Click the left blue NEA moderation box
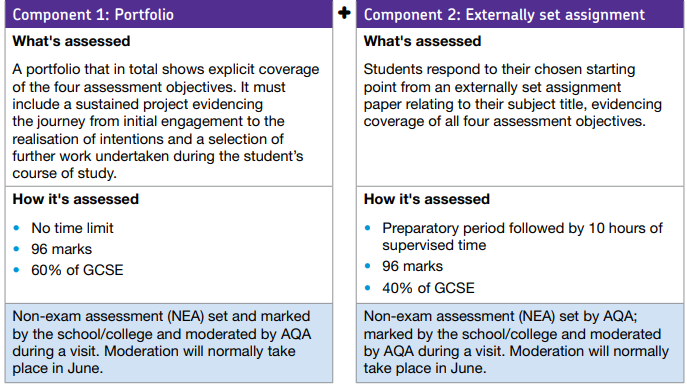 click(169, 343)
